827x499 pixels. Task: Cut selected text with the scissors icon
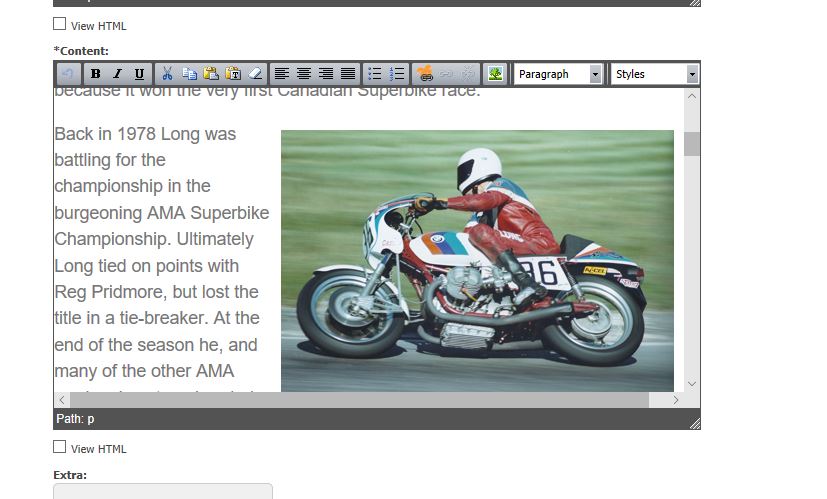167,74
